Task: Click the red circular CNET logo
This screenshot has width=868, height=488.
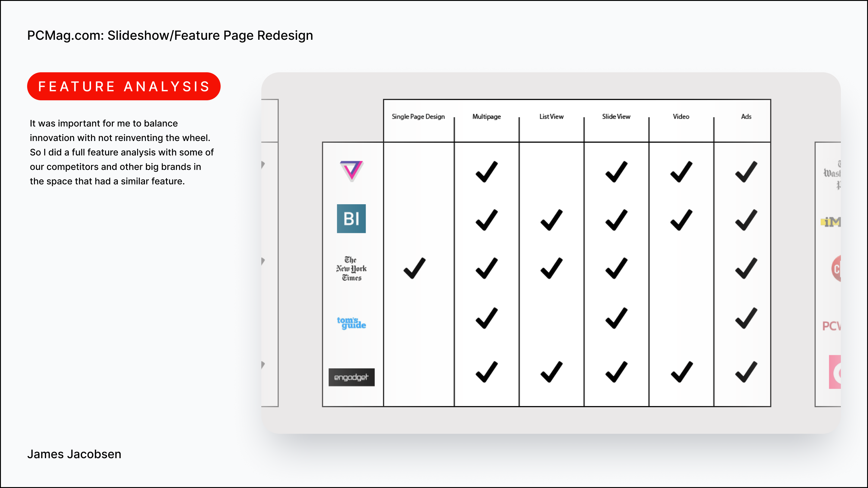Action: [836, 268]
